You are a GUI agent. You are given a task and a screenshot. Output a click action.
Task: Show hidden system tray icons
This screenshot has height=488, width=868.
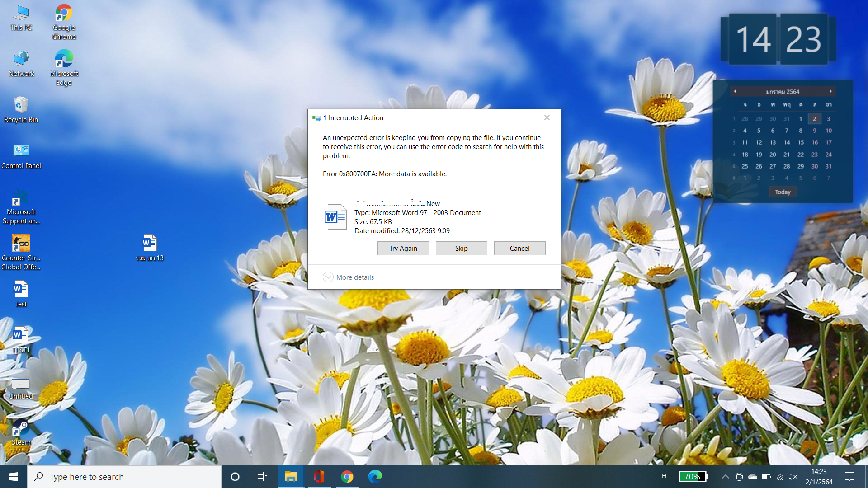pyautogui.click(x=725, y=477)
